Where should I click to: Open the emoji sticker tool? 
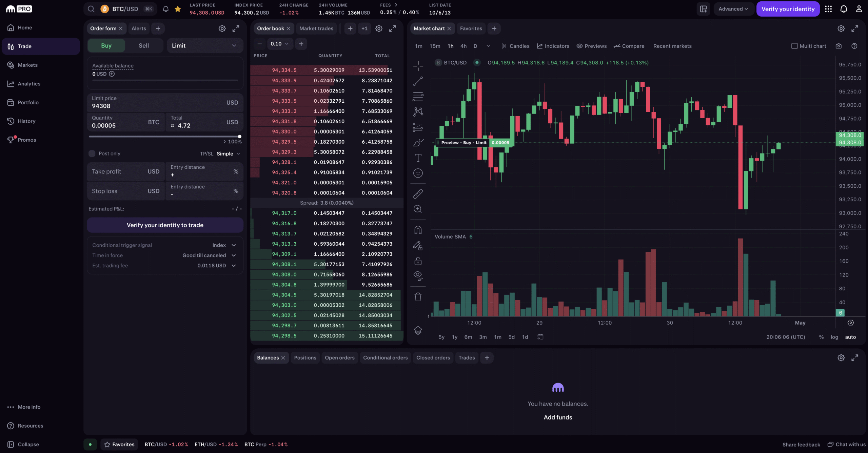pos(418,173)
